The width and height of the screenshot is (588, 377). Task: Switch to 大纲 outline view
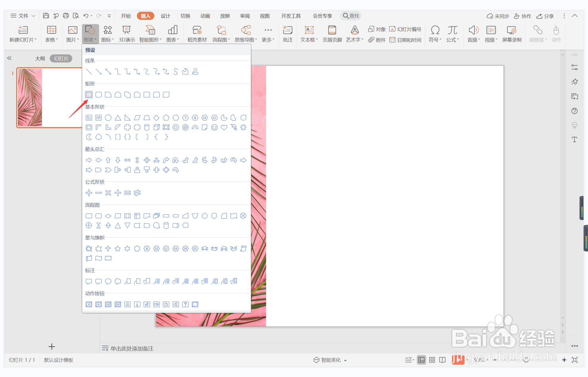point(40,59)
